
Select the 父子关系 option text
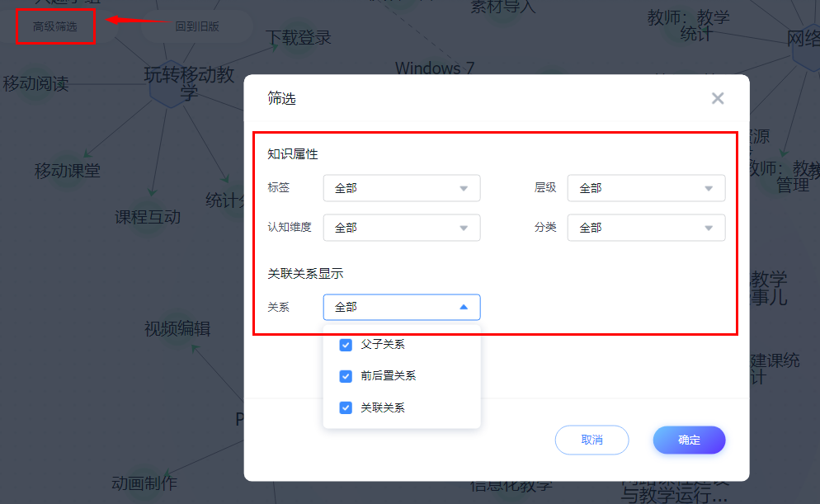383,344
